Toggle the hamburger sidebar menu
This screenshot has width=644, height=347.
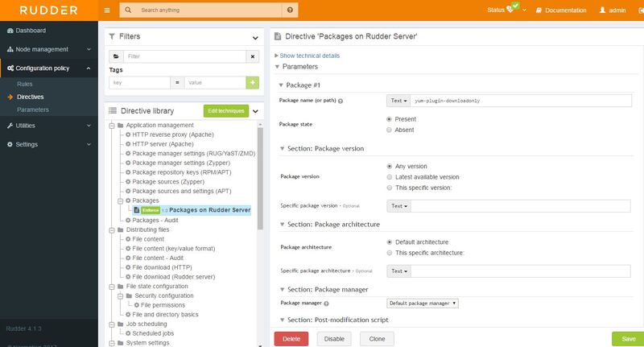(107, 10)
